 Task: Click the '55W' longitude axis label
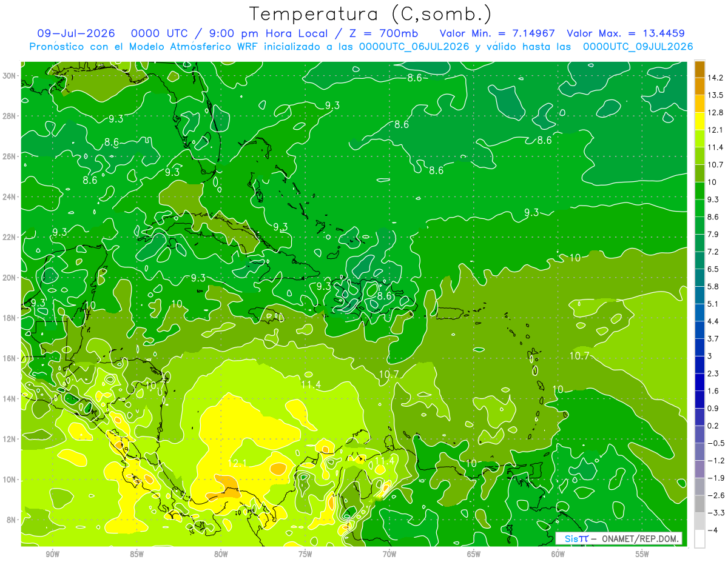coord(642,554)
